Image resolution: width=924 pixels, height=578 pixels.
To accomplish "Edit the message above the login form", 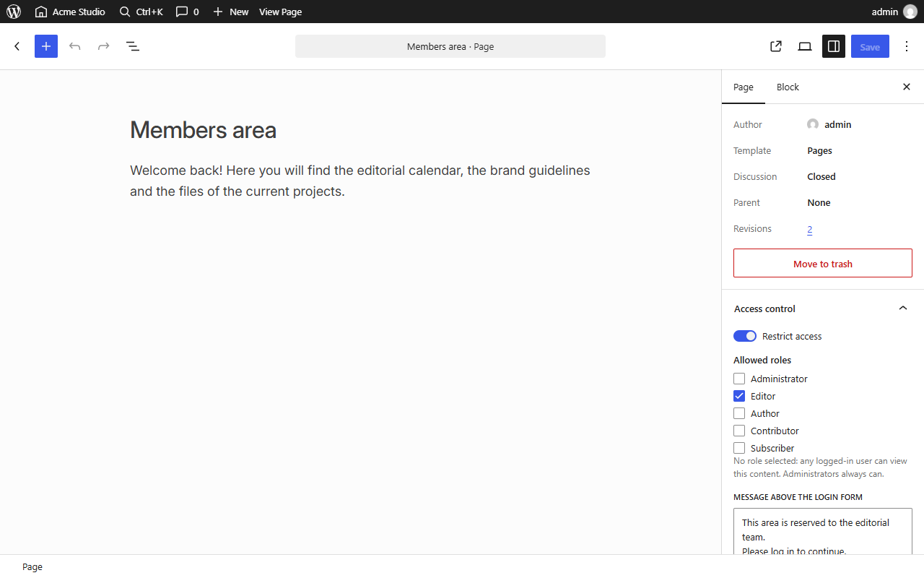I will point(823,532).
